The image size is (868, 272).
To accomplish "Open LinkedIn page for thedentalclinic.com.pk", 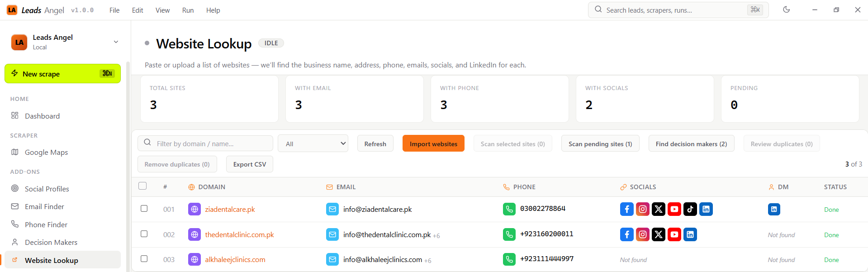I will [x=690, y=234].
